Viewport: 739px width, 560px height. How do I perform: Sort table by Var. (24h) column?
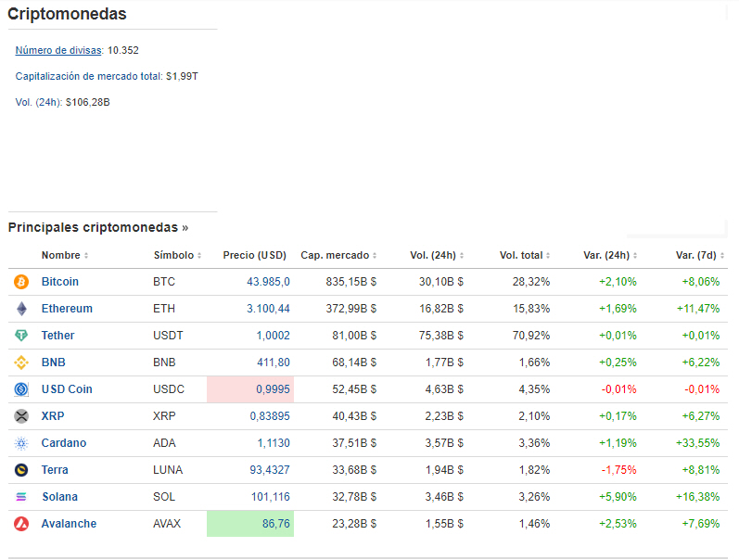pyautogui.click(x=610, y=255)
